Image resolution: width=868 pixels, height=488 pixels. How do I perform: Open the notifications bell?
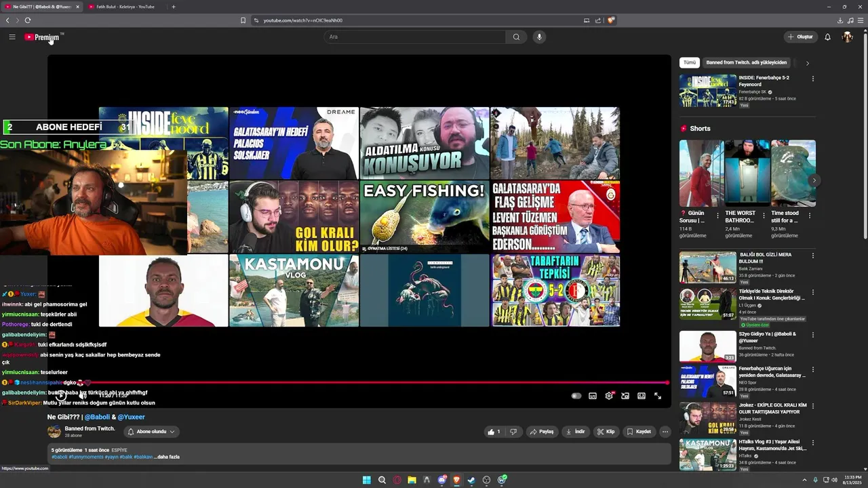point(827,37)
